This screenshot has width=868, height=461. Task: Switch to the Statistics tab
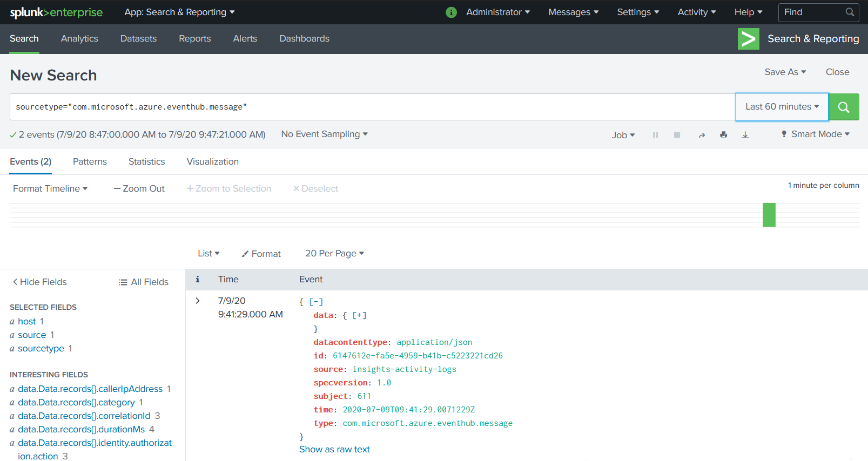146,161
